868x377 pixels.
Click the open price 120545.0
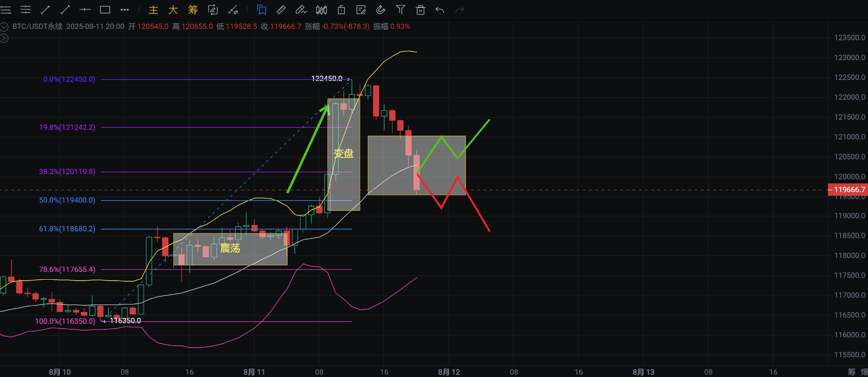click(153, 26)
